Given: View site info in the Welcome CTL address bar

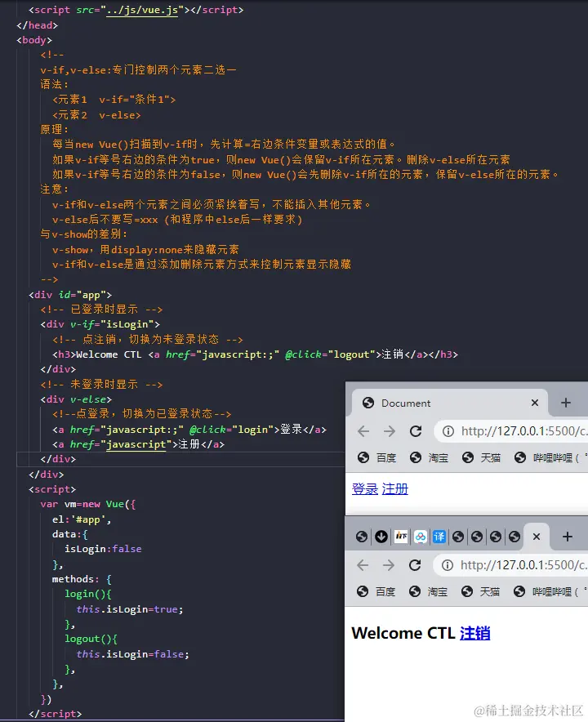Looking at the screenshot, I should (x=447, y=565).
